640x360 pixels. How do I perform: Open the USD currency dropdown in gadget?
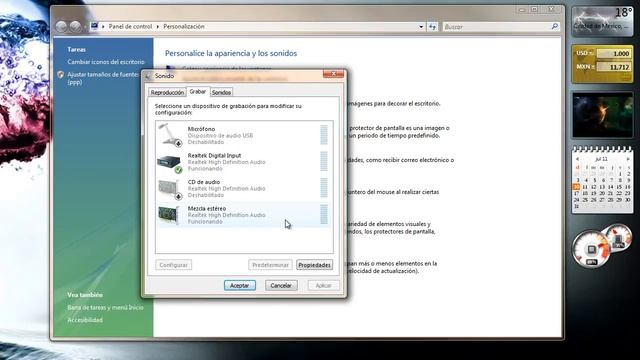pyautogui.click(x=584, y=53)
